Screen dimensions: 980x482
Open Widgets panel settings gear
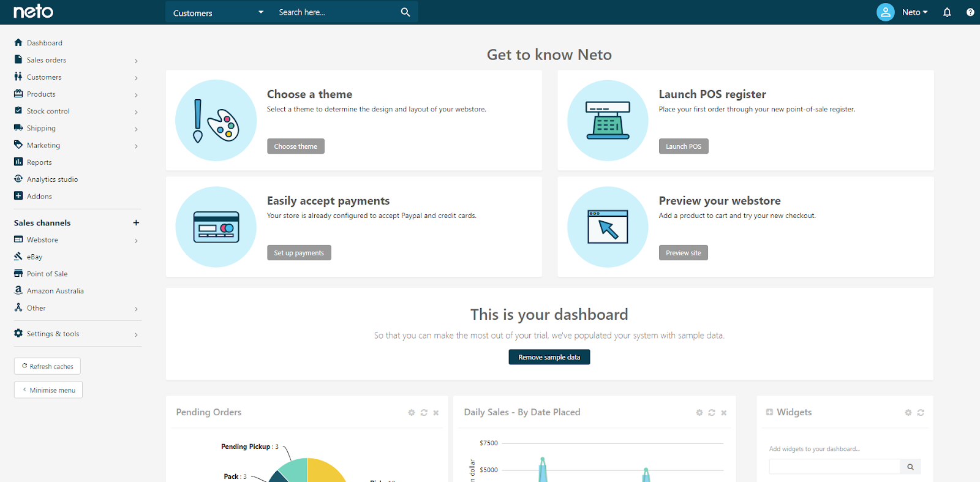(x=908, y=413)
